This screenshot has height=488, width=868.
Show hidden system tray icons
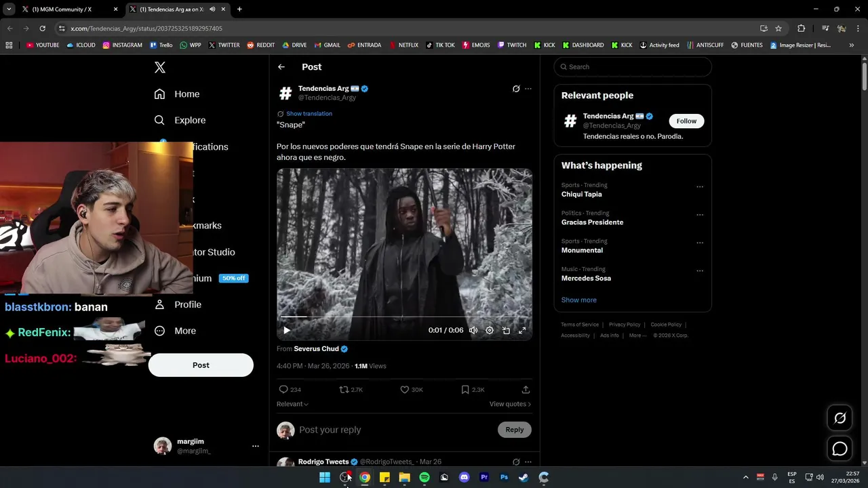tap(745, 477)
